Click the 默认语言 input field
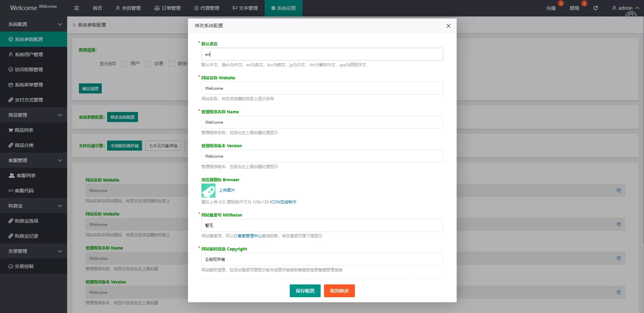Viewport: 644px width, 313px height. tap(322, 54)
